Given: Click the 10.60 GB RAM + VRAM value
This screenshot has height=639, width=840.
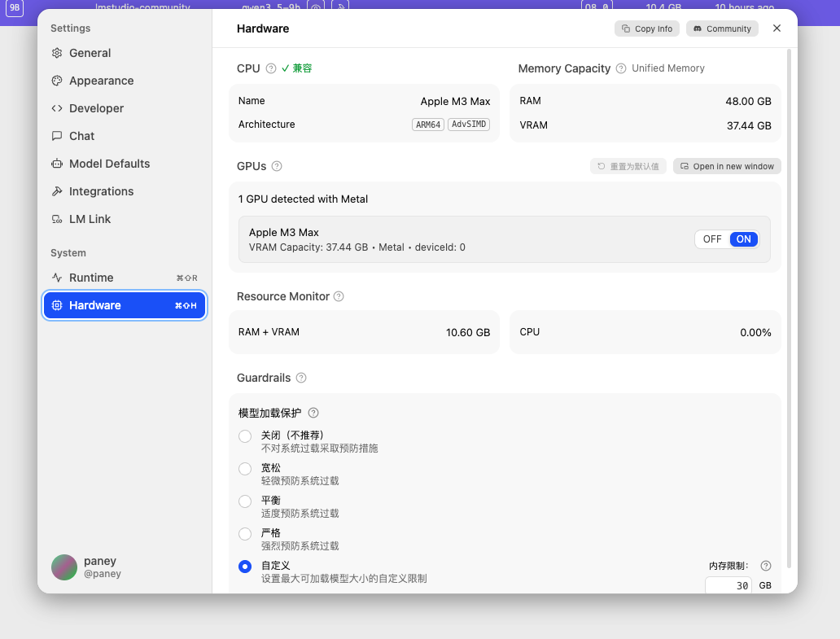Looking at the screenshot, I should 468,333.
